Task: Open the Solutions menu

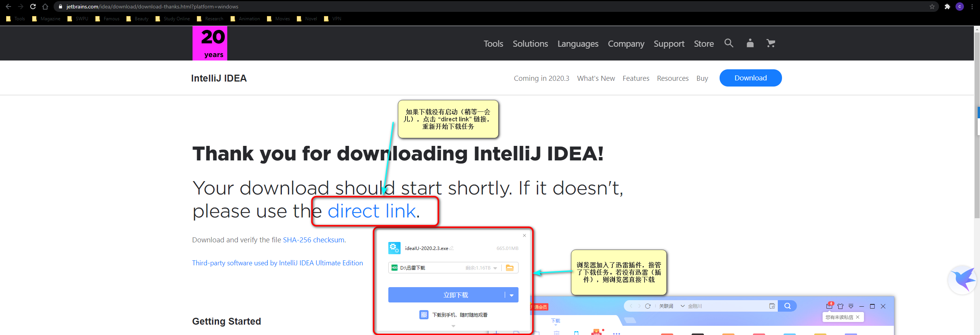Action: [x=530, y=44]
